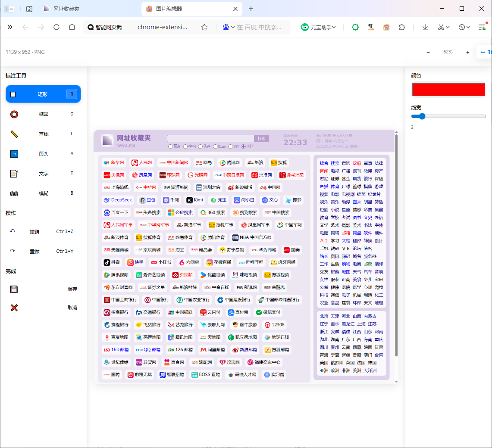
Task: Open the downloads arrow icon in toolbar
Action: (x=425, y=27)
